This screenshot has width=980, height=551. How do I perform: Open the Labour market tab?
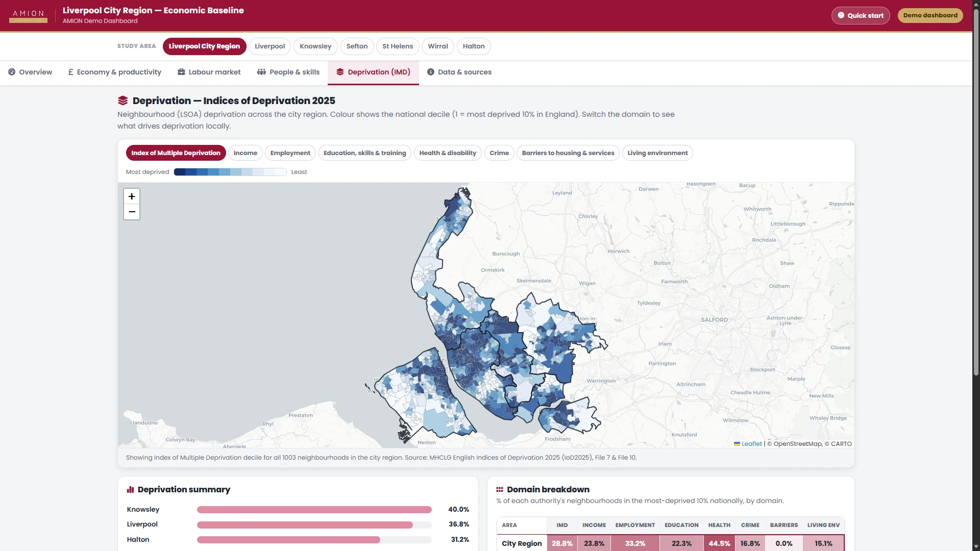click(209, 72)
